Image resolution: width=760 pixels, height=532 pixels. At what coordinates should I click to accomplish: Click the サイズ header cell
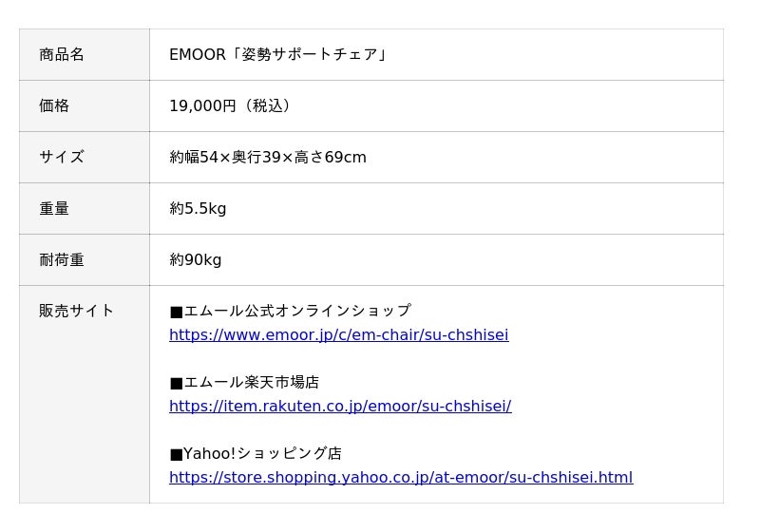(x=85, y=157)
